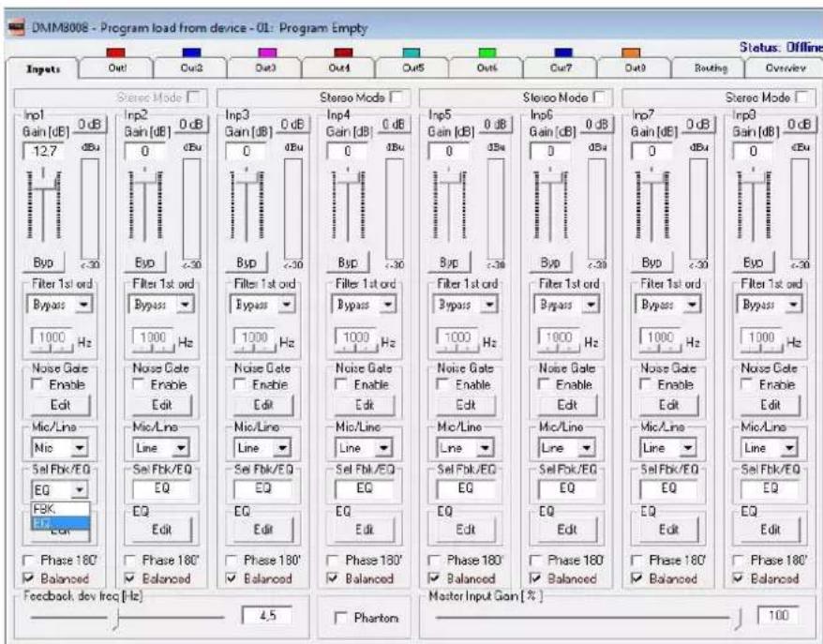Expand the Inp5 filter type dropdown
The width and height of the screenshot is (823, 644).
(489, 305)
